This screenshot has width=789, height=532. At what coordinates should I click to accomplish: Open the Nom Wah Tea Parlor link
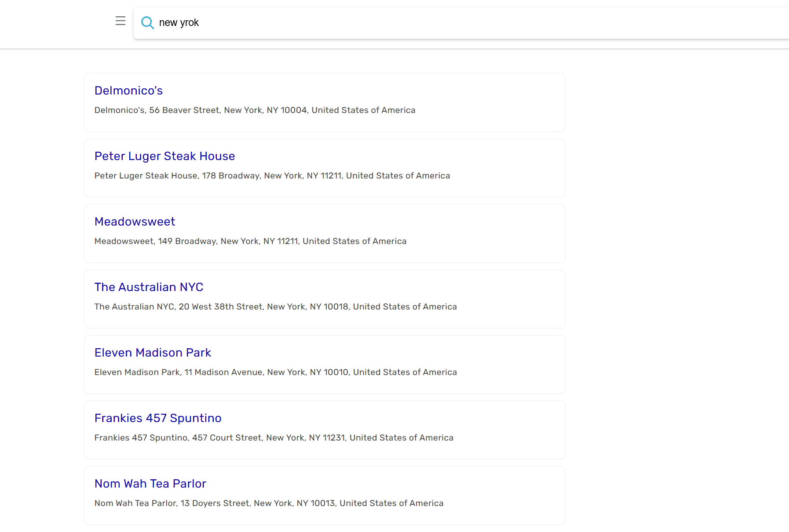coord(150,484)
